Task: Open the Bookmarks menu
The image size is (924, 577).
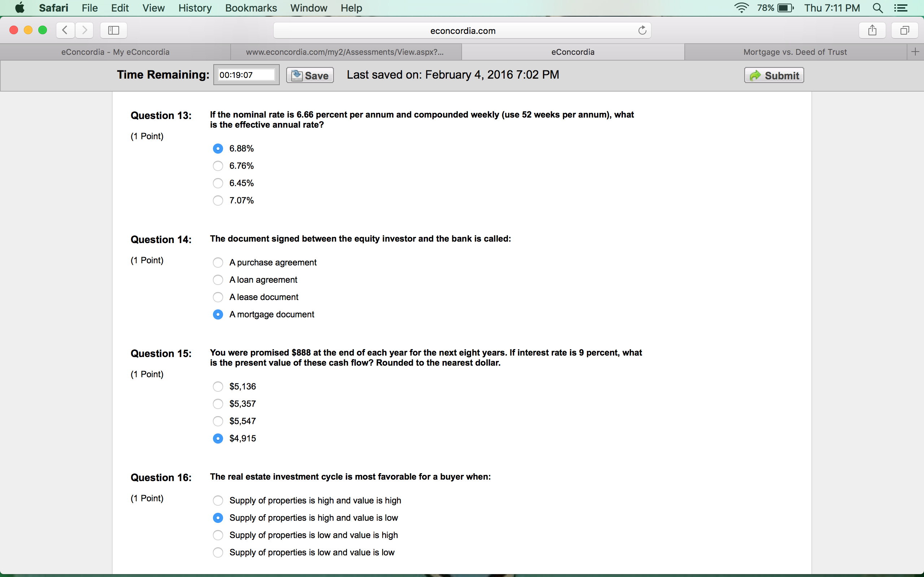Action: 251,8
